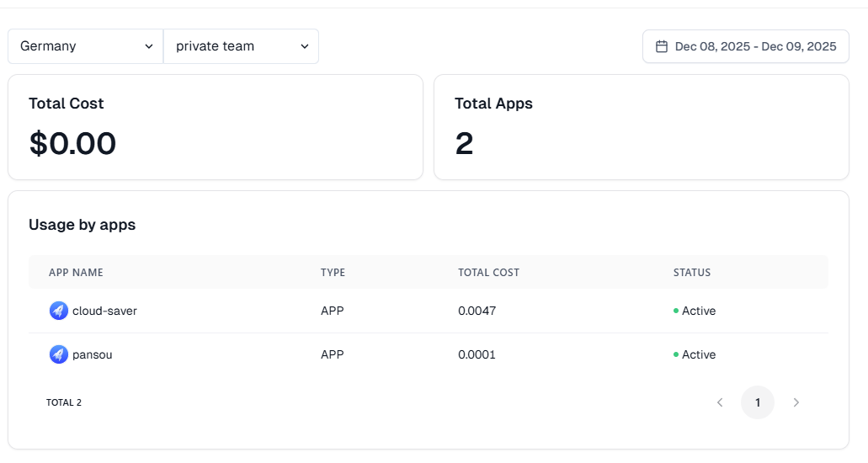Go to next page using right chevron
Screen dimensions: 868x463
(x=796, y=402)
